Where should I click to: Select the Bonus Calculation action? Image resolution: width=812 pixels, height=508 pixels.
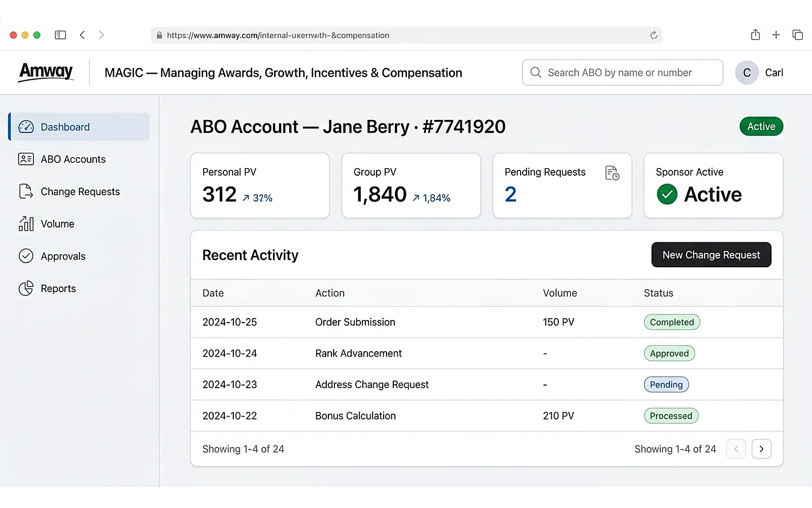tap(355, 416)
